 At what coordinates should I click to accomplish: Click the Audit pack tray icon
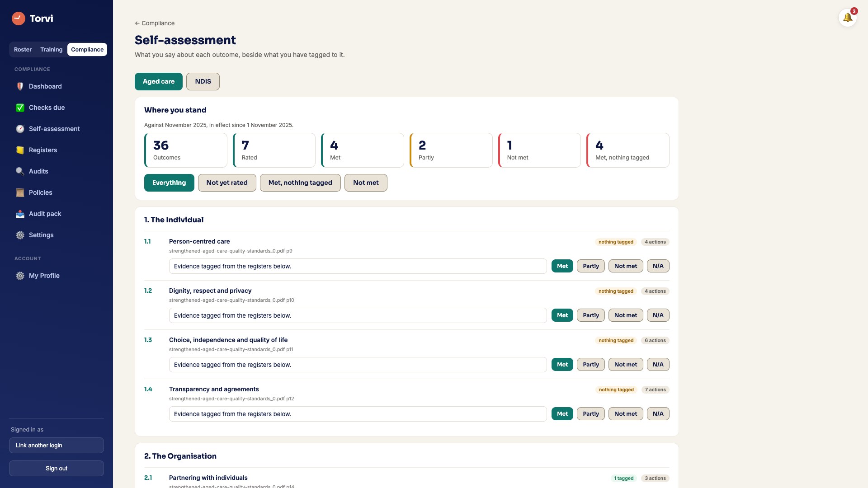(x=20, y=214)
